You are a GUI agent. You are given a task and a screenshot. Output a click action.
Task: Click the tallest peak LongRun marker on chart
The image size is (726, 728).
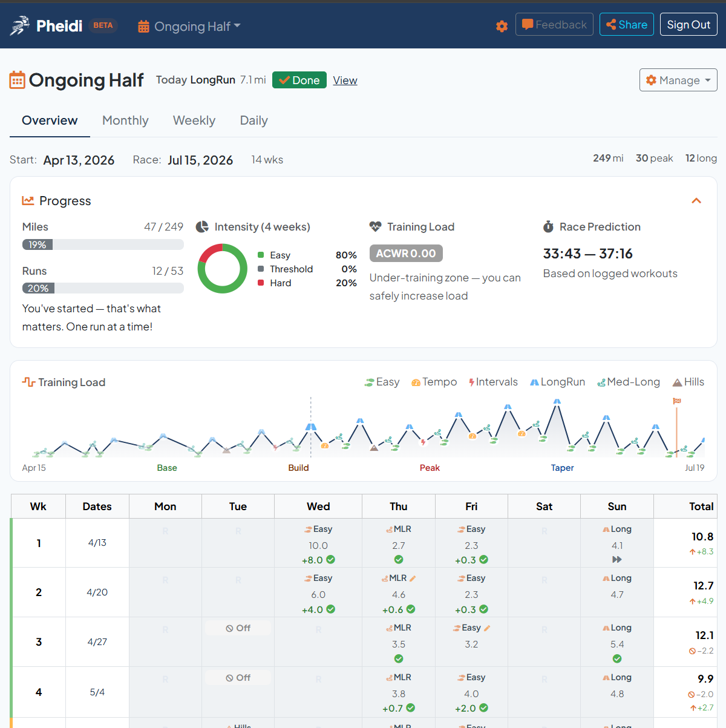pyautogui.click(x=557, y=401)
